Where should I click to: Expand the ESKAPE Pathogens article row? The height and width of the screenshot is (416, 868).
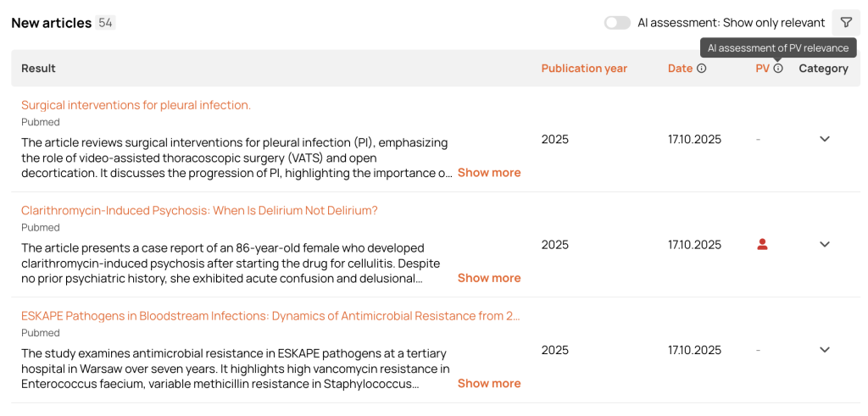[x=824, y=349]
